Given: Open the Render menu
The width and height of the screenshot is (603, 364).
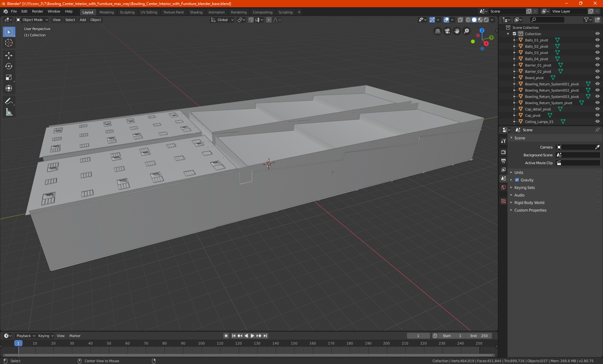Looking at the screenshot, I should (37, 11).
